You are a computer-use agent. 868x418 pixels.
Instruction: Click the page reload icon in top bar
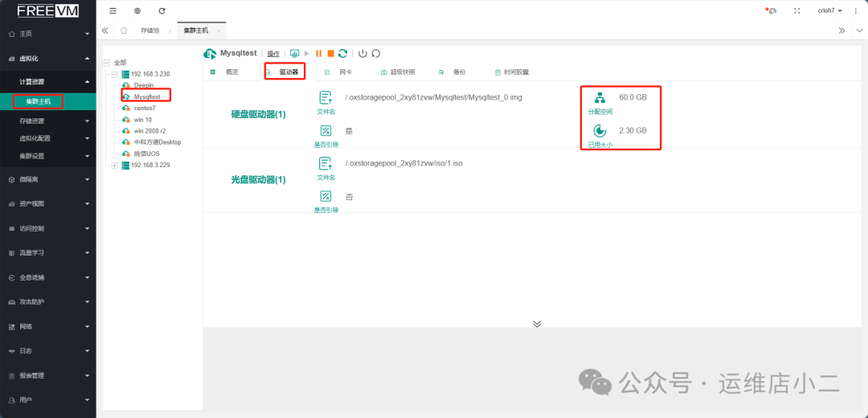162,10
